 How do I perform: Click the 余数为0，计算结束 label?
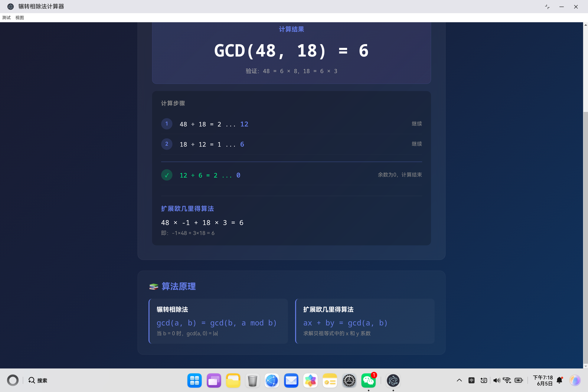400,175
